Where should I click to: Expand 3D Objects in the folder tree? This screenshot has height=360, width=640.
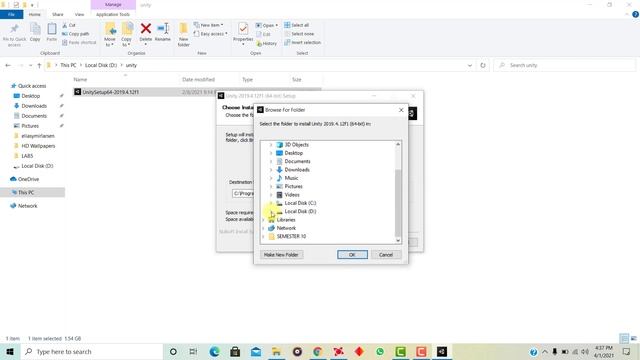tap(271, 145)
